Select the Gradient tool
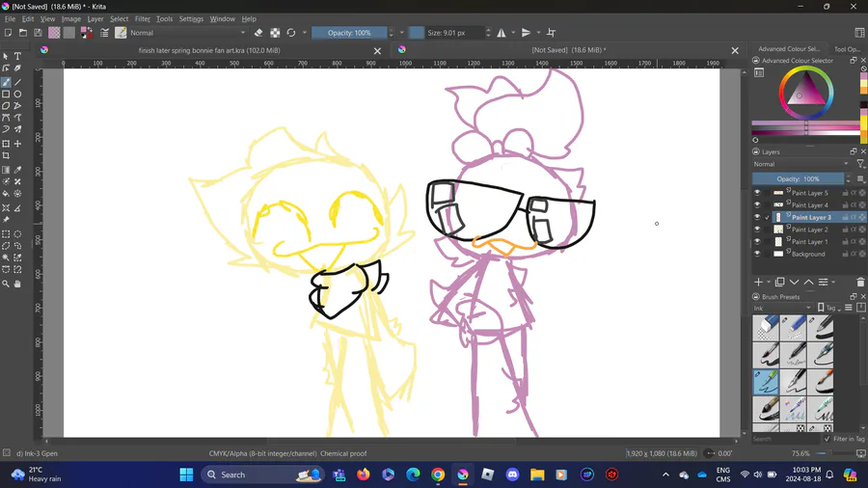Screen dimensions: 868x488 click(x=6, y=170)
